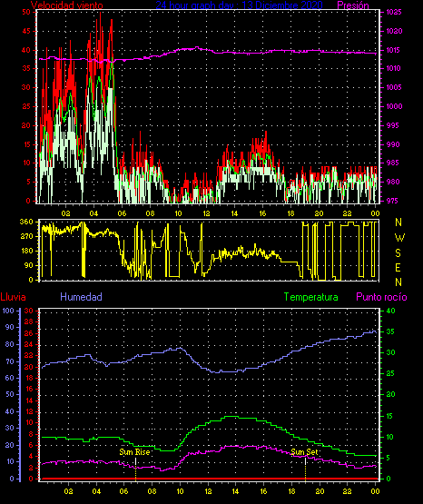
Task: Click the 'Sun Rise' marker label
Action: (x=134, y=452)
